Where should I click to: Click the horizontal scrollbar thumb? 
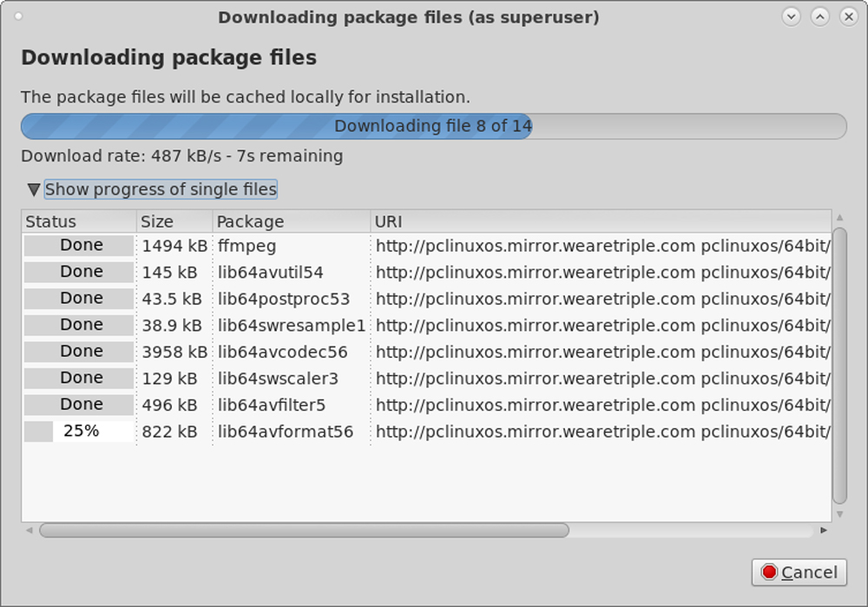point(304,531)
